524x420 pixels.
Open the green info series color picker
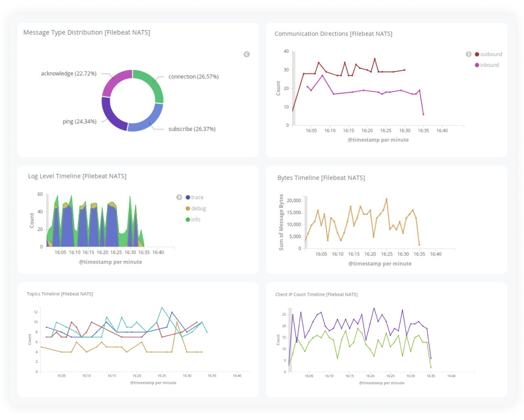click(187, 219)
